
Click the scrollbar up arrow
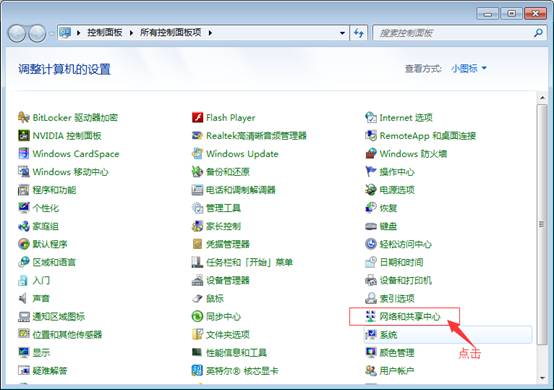(x=542, y=98)
